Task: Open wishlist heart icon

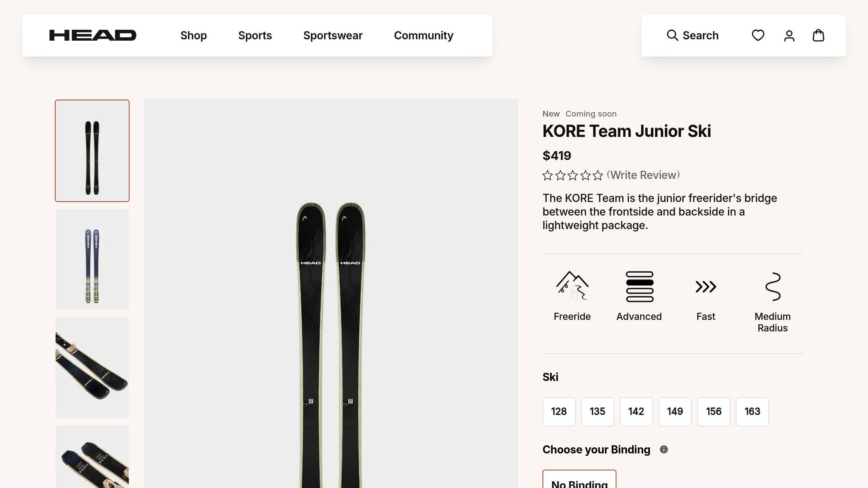Action: pyautogui.click(x=758, y=35)
